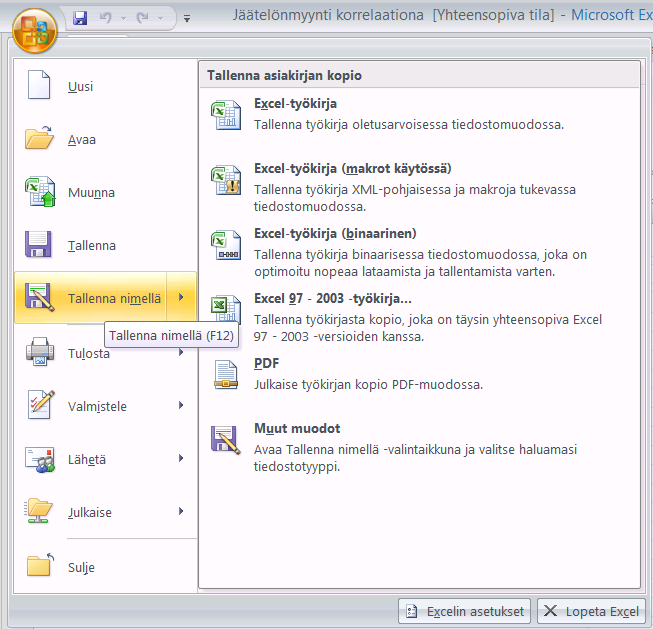This screenshot has width=653, height=629.
Task: Click the network folder icon for Julkaise
Action: 38,511
